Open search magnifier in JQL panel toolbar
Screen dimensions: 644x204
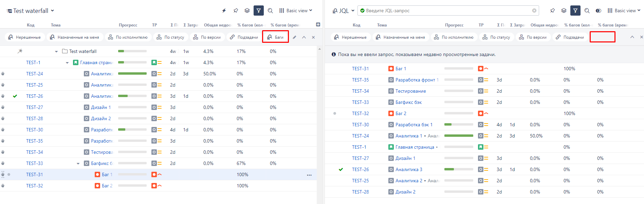tap(587, 11)
